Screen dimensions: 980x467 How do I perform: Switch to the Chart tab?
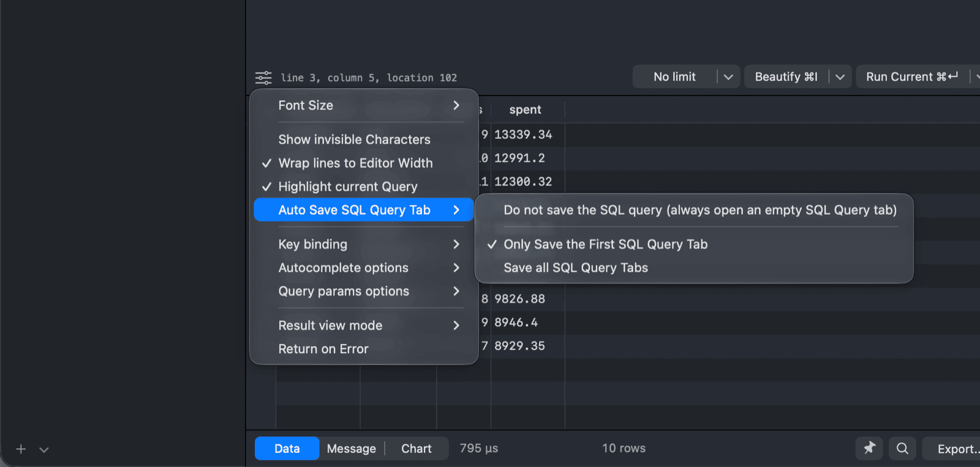[x=417, y=449]
